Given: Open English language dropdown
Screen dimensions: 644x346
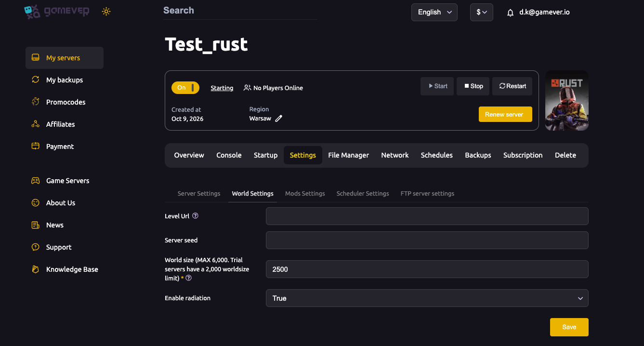Looking at the screenshot, I should (434, 12).
